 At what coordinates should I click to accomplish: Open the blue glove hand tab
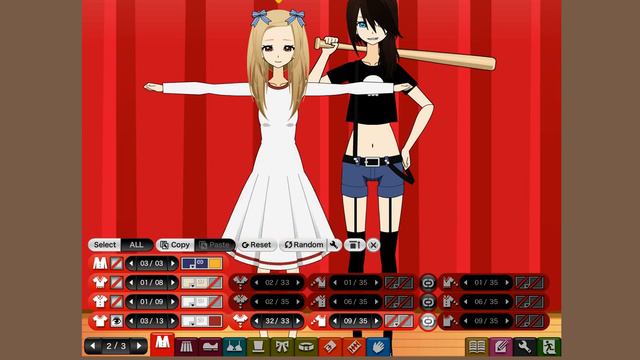(x=378, y=347)
